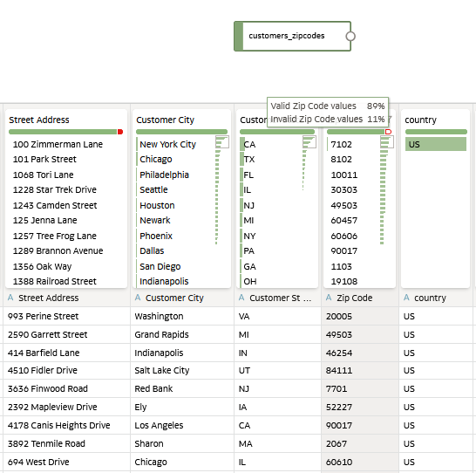Image resolution: width=476 pixels, height=473 pixels.
Task: Click the Customer State histogram minimap box
Action: point(309,142)
